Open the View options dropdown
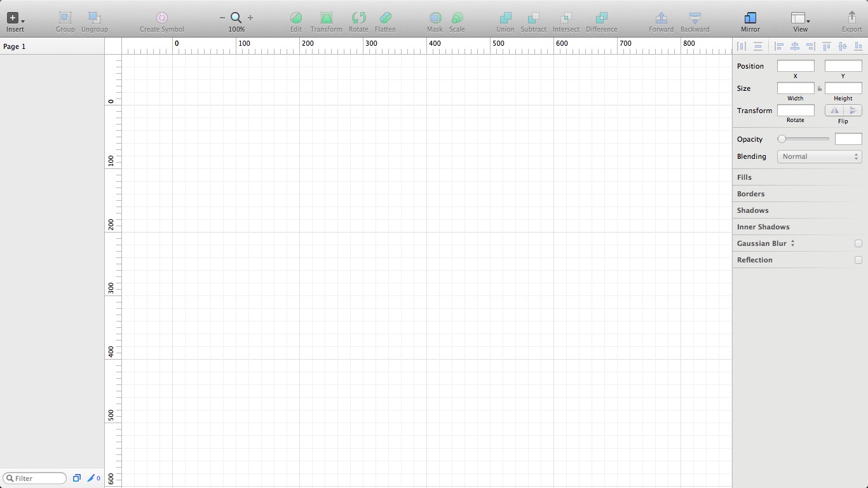868x488 pixels. [800, 19]
